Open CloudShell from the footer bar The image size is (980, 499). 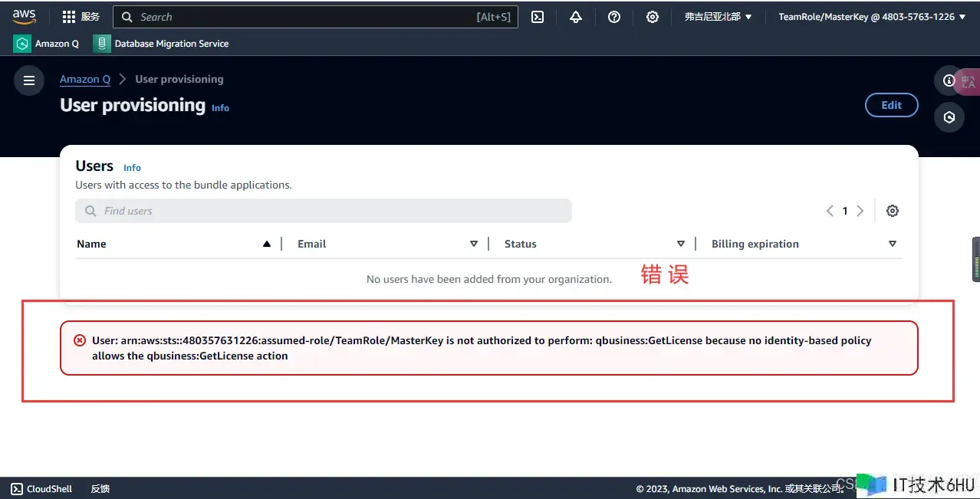point(41,488)
